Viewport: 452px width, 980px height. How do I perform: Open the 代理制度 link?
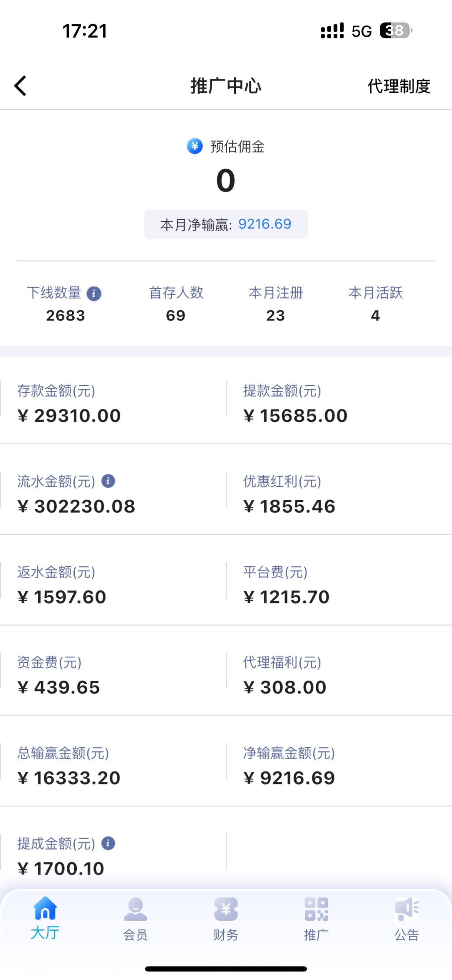pos(399,87)
